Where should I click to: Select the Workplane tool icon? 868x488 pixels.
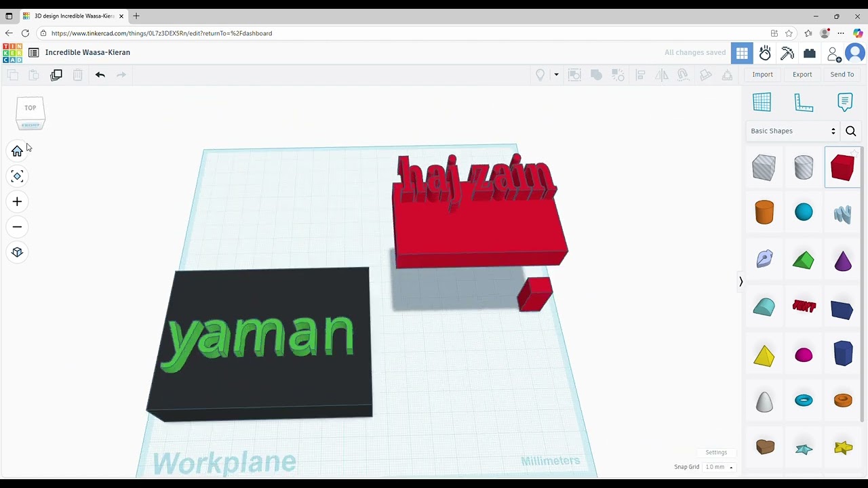click(762, 102)
